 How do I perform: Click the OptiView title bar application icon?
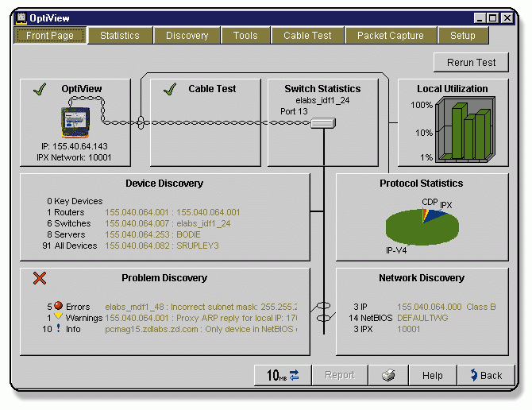click(21, 18)
